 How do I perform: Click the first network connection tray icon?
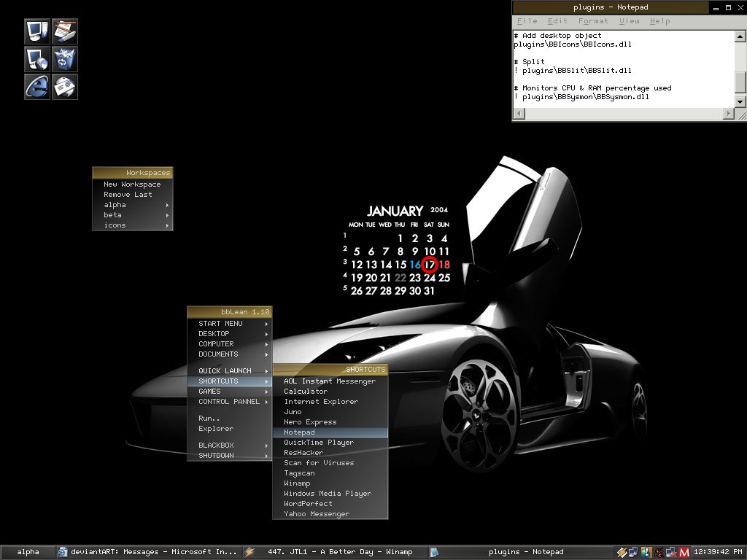tap(633, 552)
